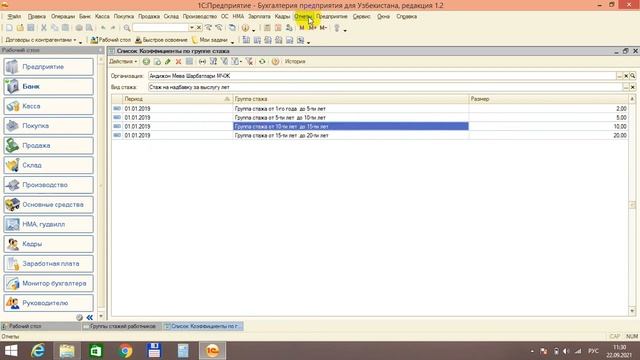
Task: Open the Монитор бухгалтера sidebar section
Action: pyautogui.click(x=49, y=283)
